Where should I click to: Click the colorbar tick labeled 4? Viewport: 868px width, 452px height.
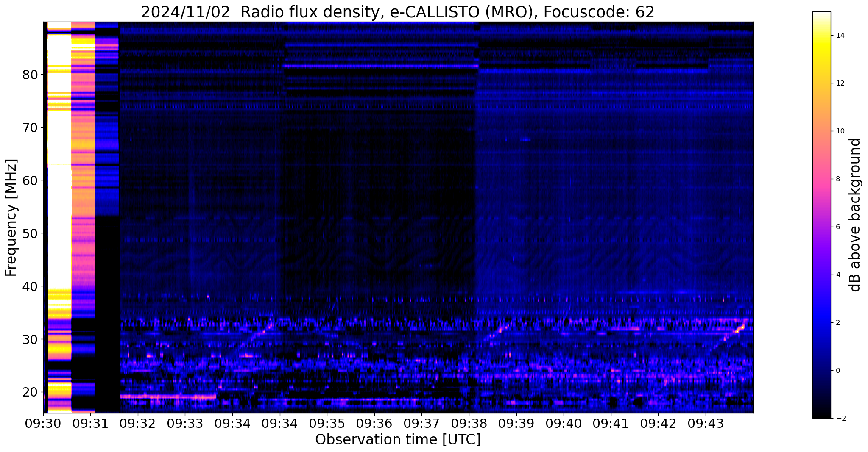click(x=837, y=275)
